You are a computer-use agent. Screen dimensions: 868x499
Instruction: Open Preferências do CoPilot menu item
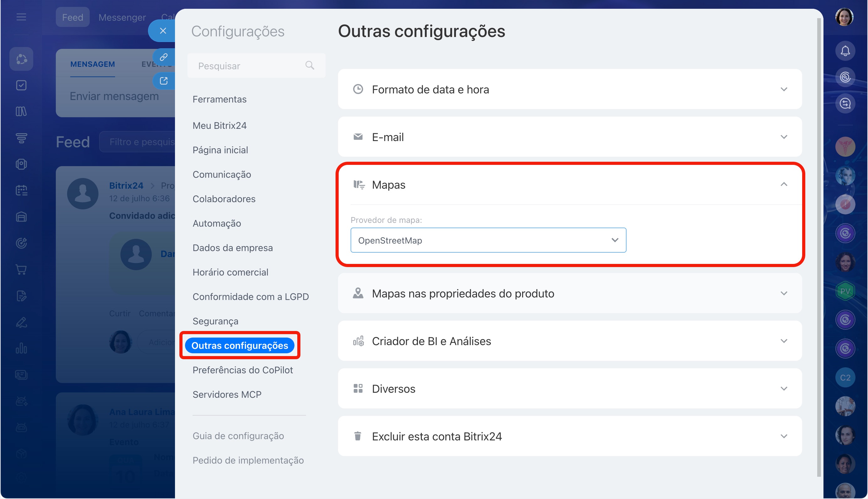[x=242, y=370]
